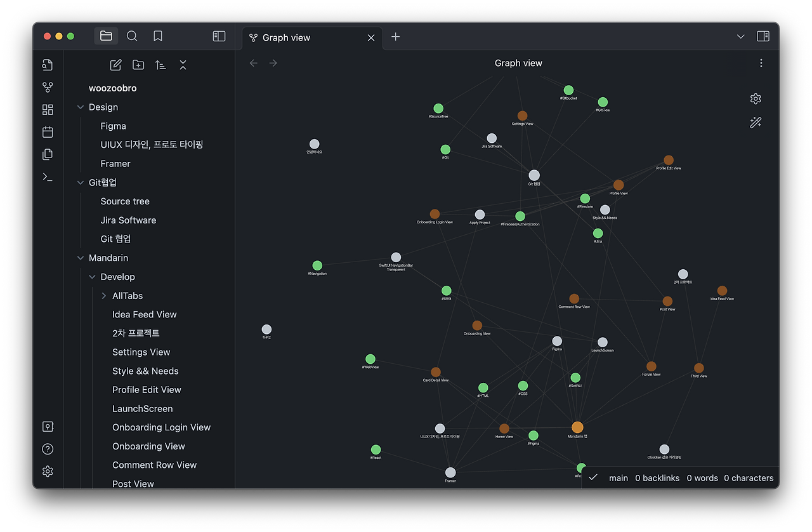Select the Mandarin 앱 orange graph node

pos(577,427)
